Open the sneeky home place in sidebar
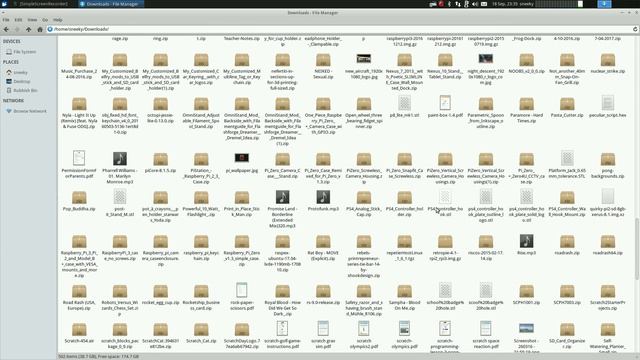Viewport: 640px width, 360px height. point(17,73)
